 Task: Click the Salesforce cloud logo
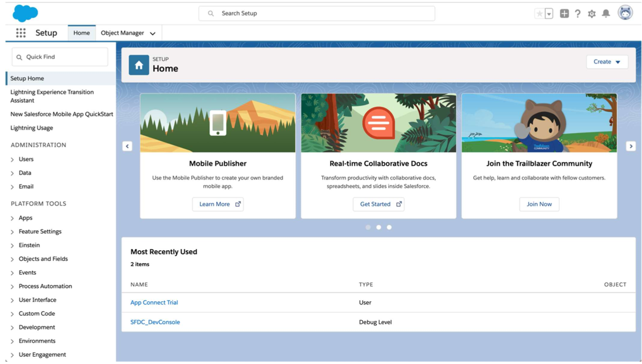(25, 13)
